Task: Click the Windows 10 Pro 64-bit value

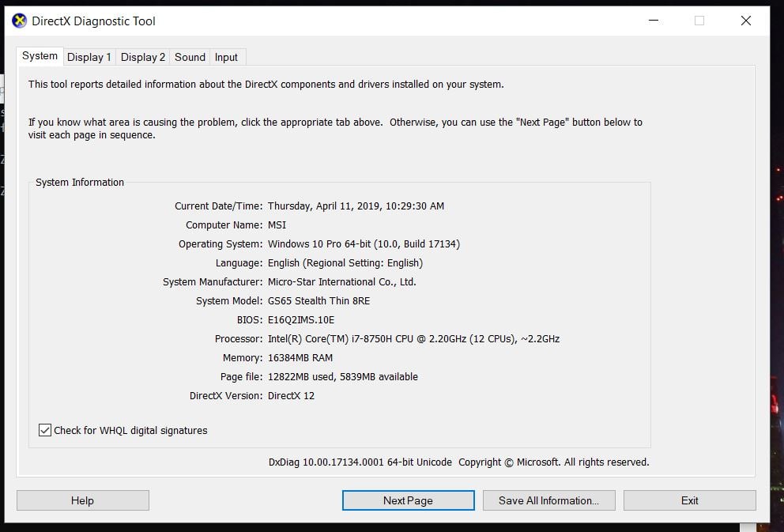Action: tap(364, 244)
